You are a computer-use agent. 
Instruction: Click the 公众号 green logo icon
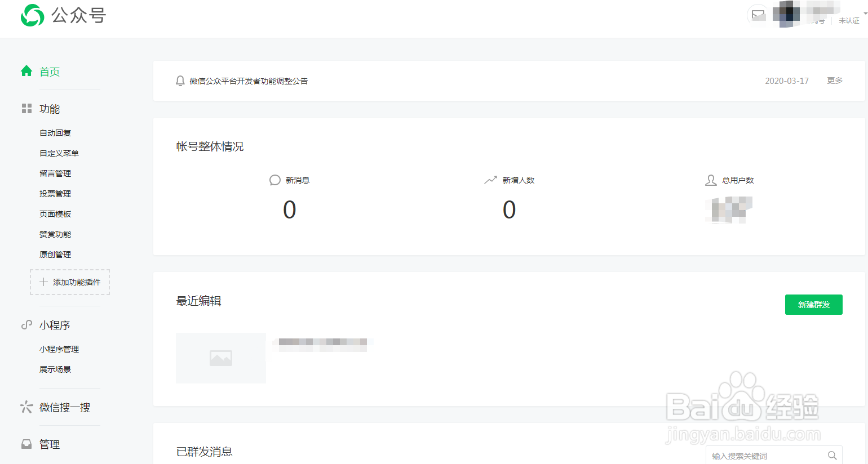point(32,15)
